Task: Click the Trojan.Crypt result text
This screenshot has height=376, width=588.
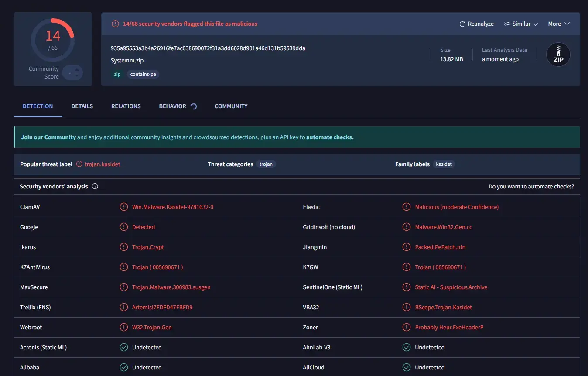Action: (x=148, y=247)
